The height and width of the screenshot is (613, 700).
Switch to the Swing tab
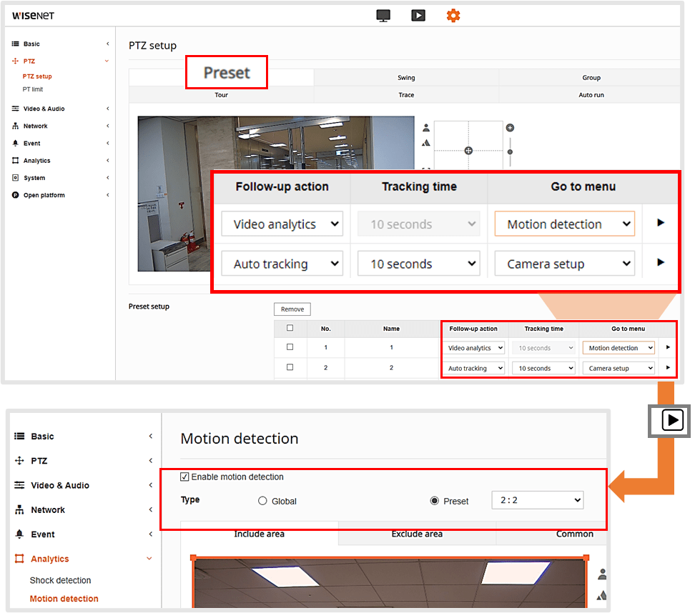coord(406,77)
